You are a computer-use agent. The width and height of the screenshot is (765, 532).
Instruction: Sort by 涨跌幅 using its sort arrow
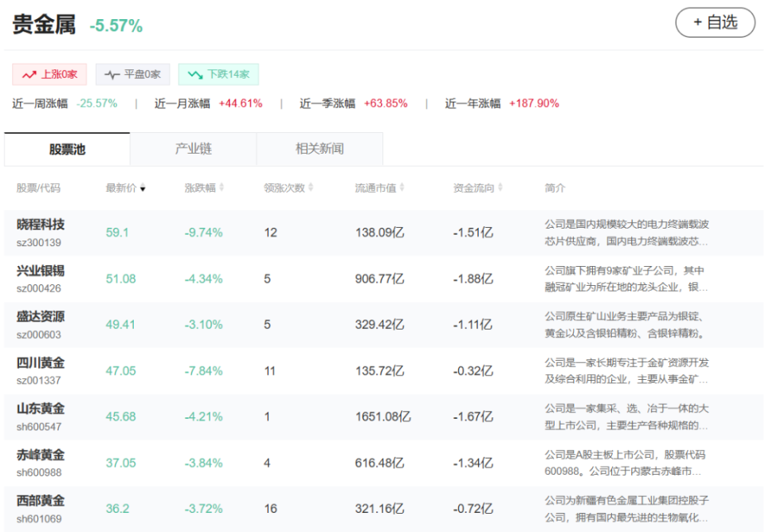tap(222, 189)
